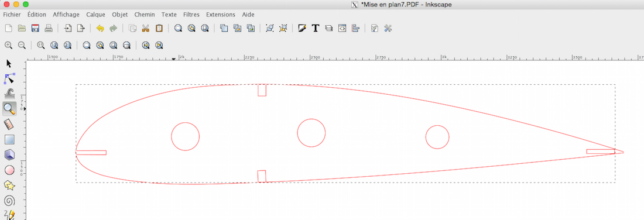Go to next zoom level
The width and height of the screenshot is (644, 220).
(159, 45)
